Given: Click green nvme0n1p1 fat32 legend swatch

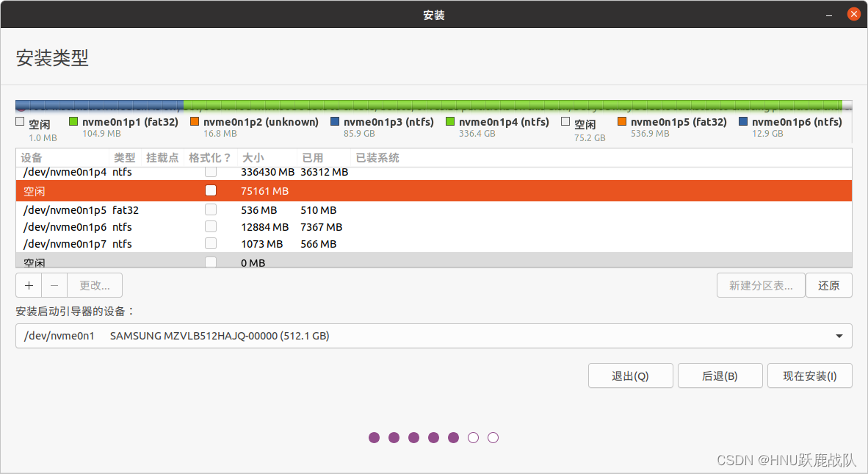Looking at the screenshot, I should click(73, 122).
